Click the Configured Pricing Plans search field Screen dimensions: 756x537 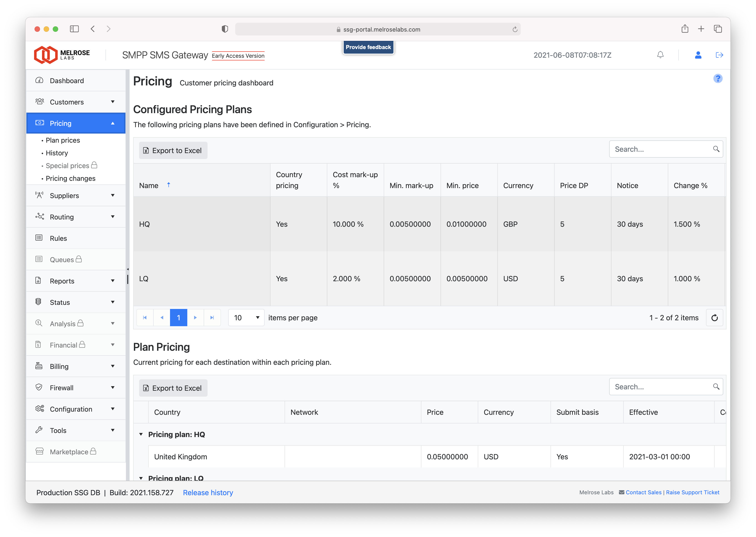click(x=661, y=149)
